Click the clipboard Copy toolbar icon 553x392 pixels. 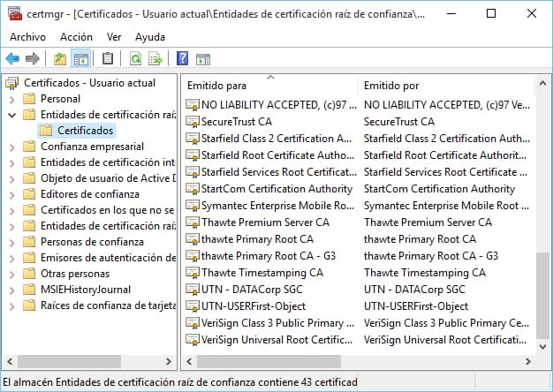click(108, 59)
